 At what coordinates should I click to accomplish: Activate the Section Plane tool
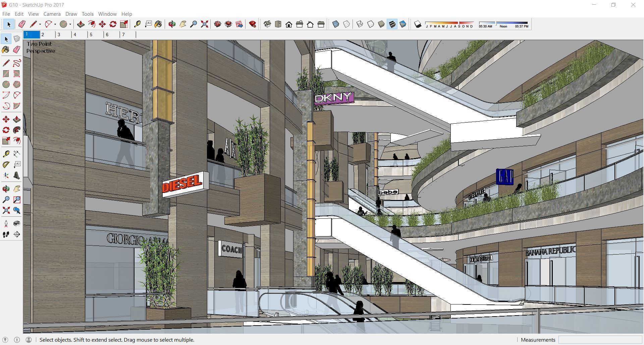[17, 234]
